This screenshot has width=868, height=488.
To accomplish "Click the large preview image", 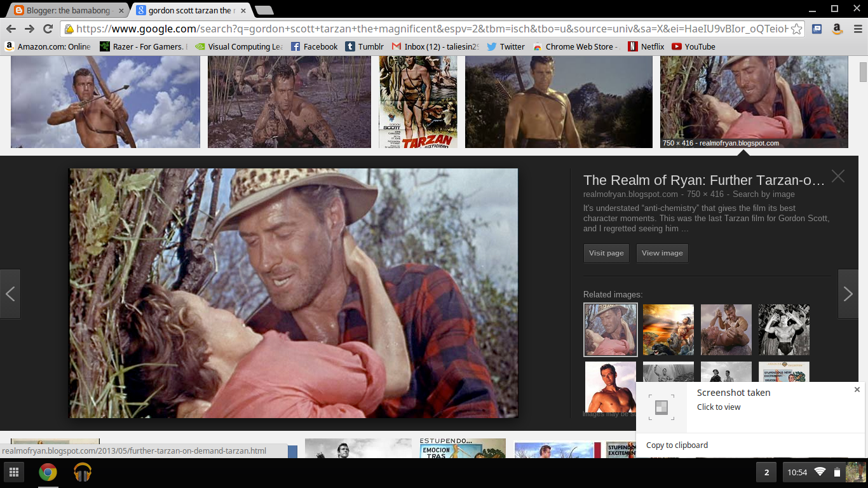I will pos(293,293).
